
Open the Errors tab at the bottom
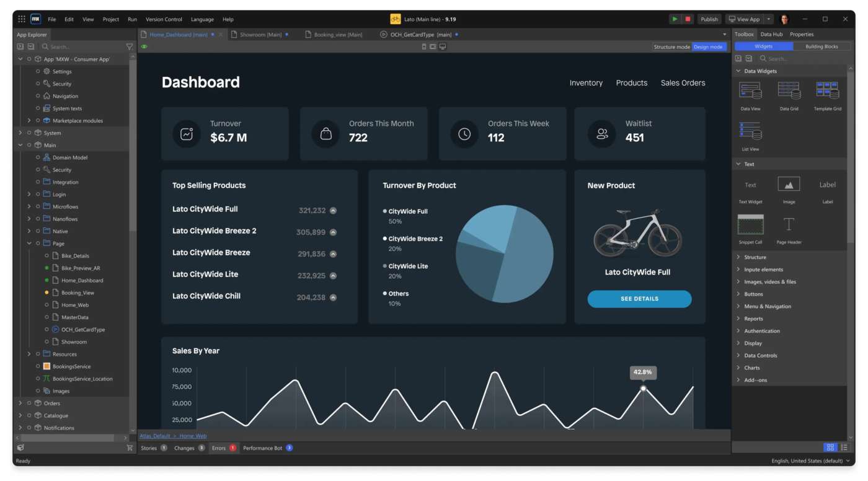[223, 448]
